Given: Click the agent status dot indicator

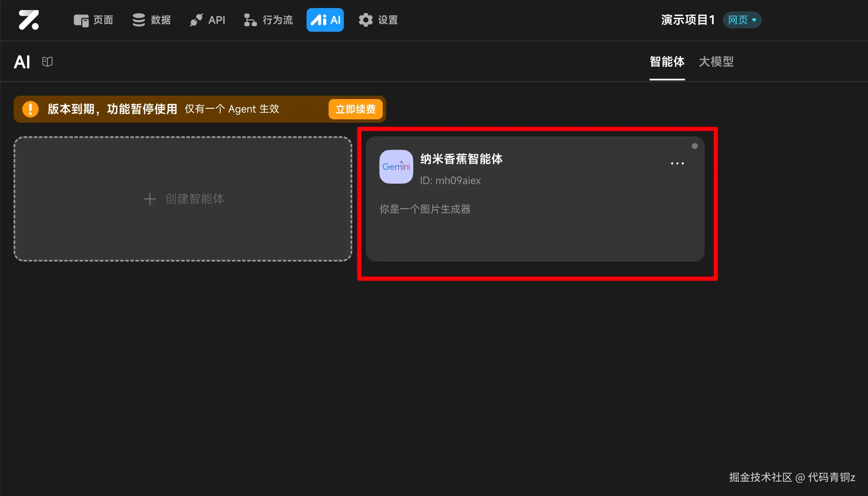Looking at the screenshot, I should coord(694,146).
